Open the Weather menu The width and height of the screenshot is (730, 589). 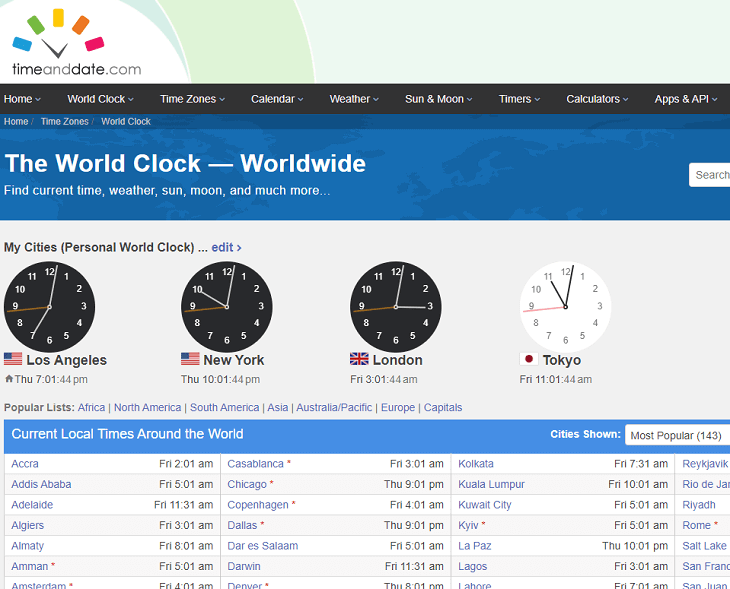coord(354,99)
